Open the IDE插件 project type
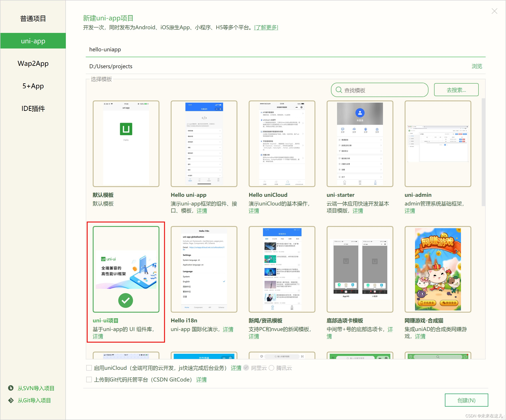506x420 pixels. [x=33, y=108]
